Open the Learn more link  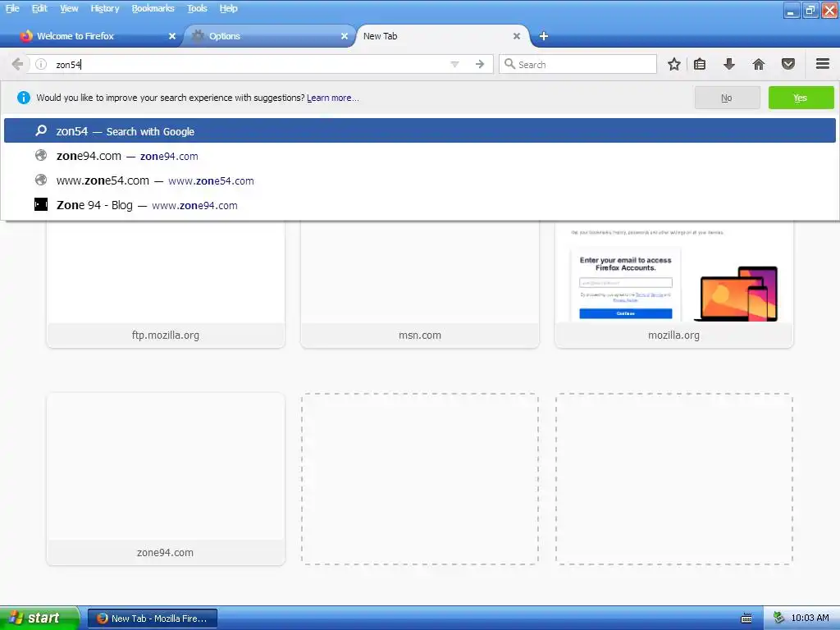333,98
